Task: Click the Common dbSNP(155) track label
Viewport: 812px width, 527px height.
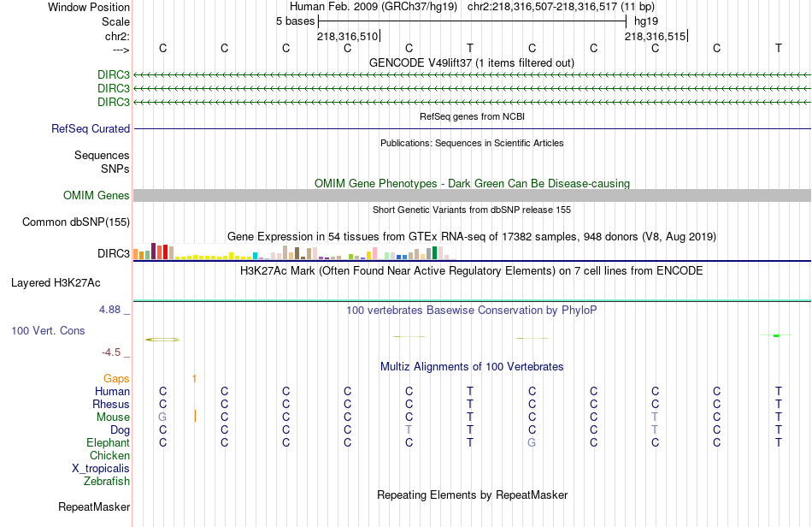Action: pos(75,222)
